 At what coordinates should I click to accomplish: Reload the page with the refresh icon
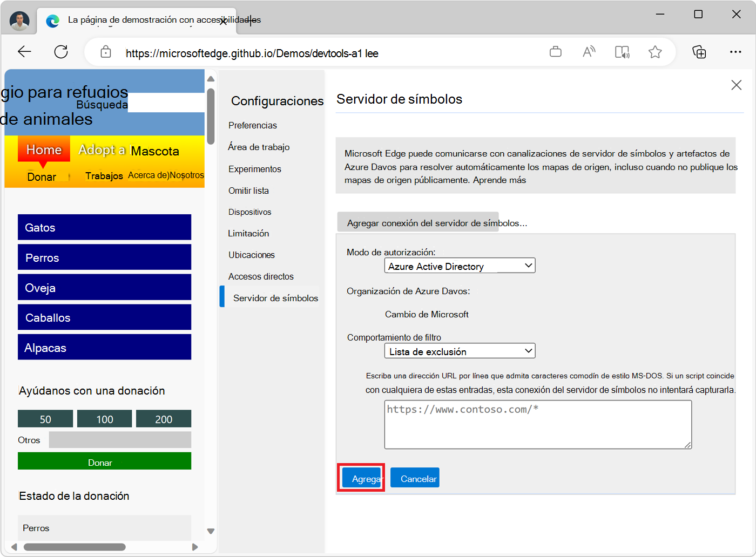point(60,51)
